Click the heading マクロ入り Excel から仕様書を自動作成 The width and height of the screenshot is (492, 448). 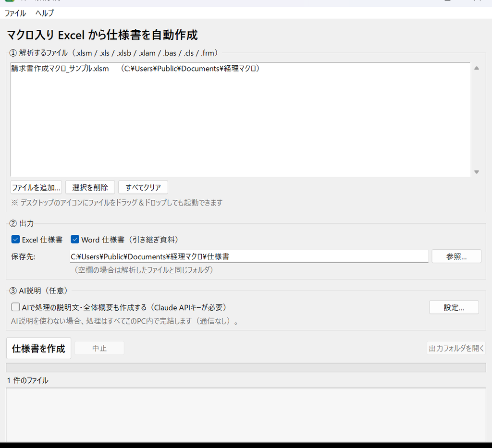[102, 35]
